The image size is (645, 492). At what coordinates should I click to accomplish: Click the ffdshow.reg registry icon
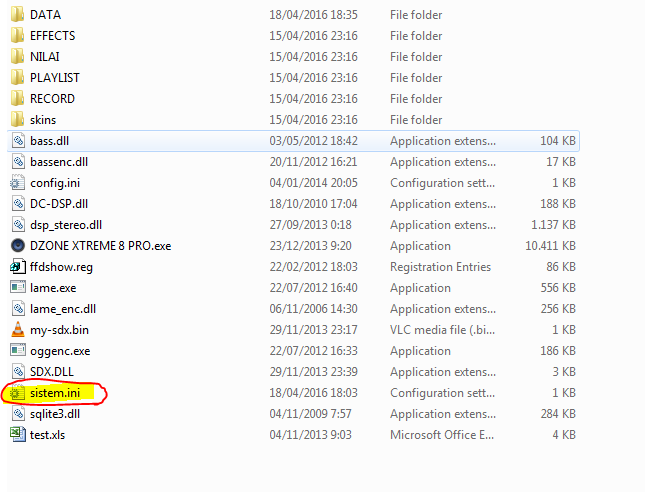[18, 267]
